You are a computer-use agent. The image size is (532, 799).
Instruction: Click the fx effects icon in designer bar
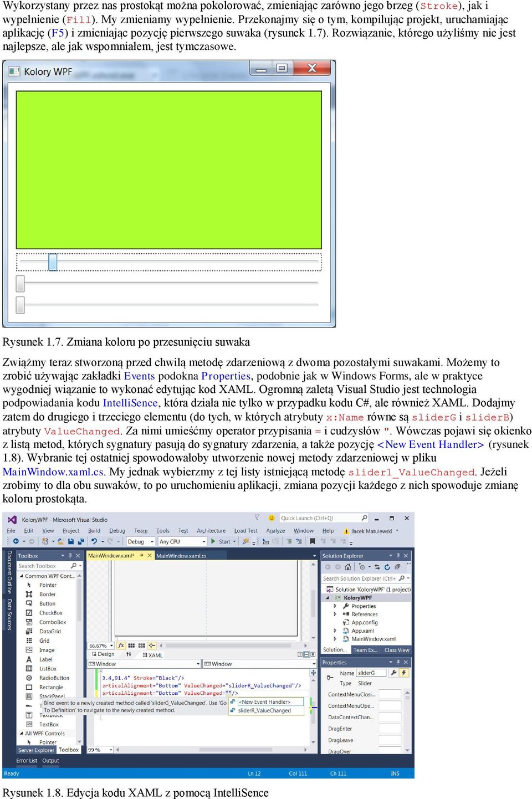click(121, 646)
